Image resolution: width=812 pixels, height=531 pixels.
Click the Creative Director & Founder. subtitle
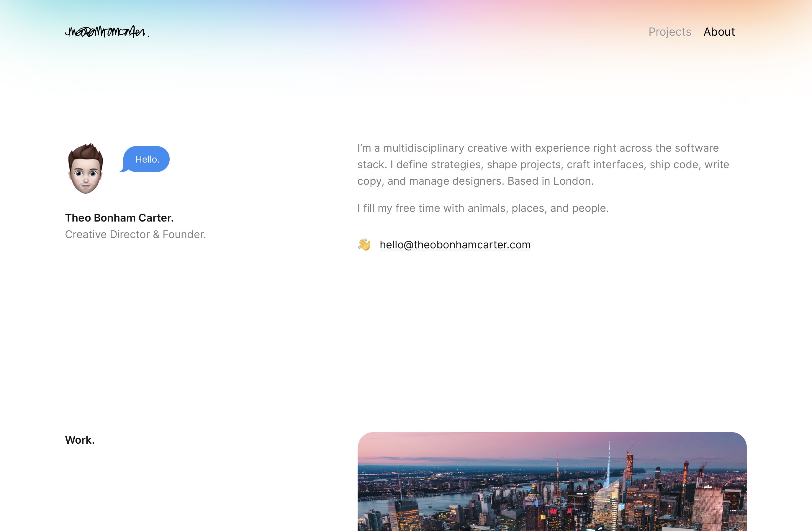pos(135,234)
